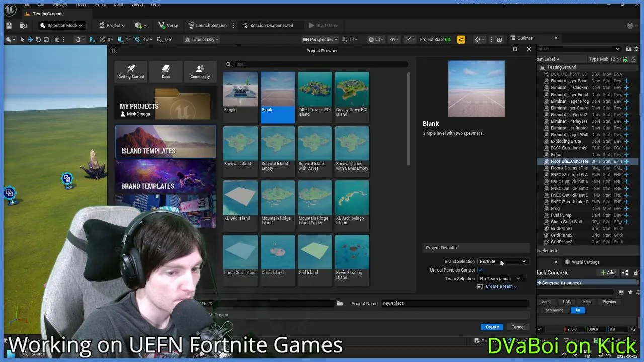This screenshot has width=644, height=362.
Task: Click the Create a team link
Action: click(x=500, y=286)
